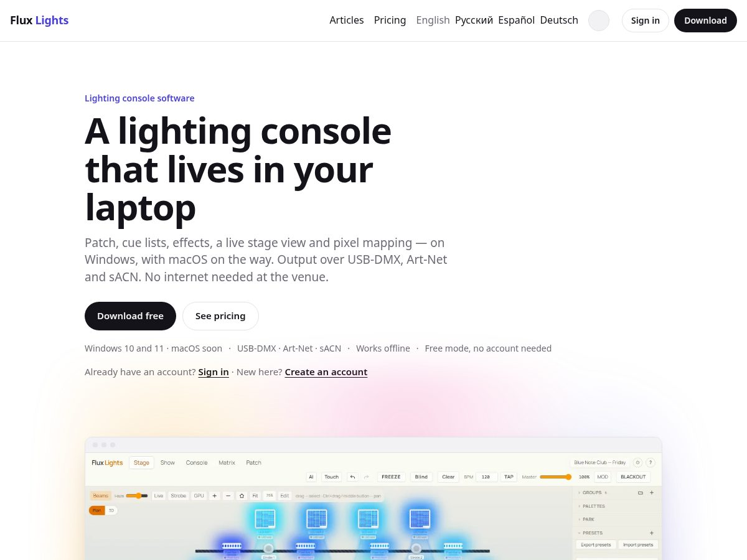Toggle Live mode on the stage toolbar

[x=159, y=496]
